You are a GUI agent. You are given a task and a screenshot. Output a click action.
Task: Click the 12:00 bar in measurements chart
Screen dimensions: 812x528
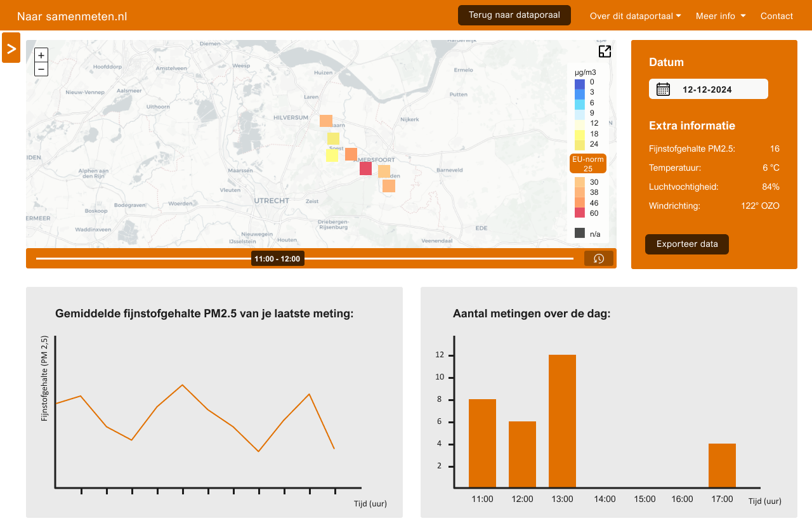pyautogui.click(x=522, y=454)
